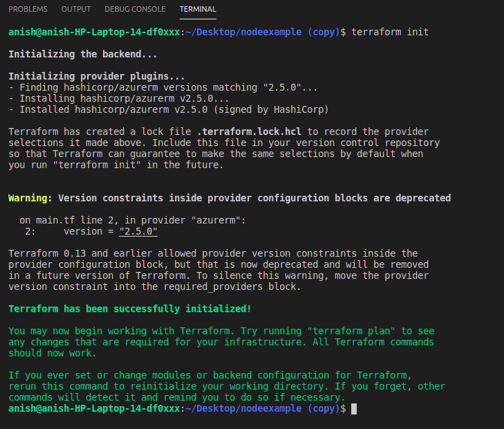The width and height of the screenshot is (504, 429).
Task: Select the DEBUG CONSOLE tab
Action: click(x=135, y=9)
